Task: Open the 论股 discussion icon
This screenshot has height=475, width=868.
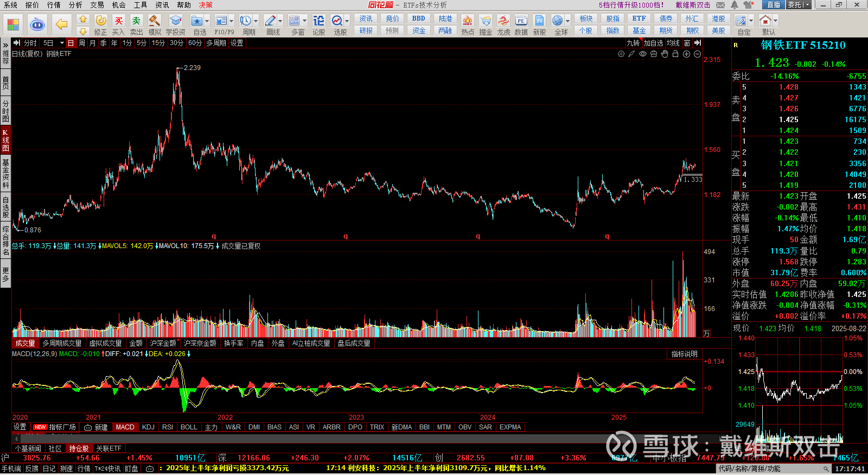Action: pos(318,21)
